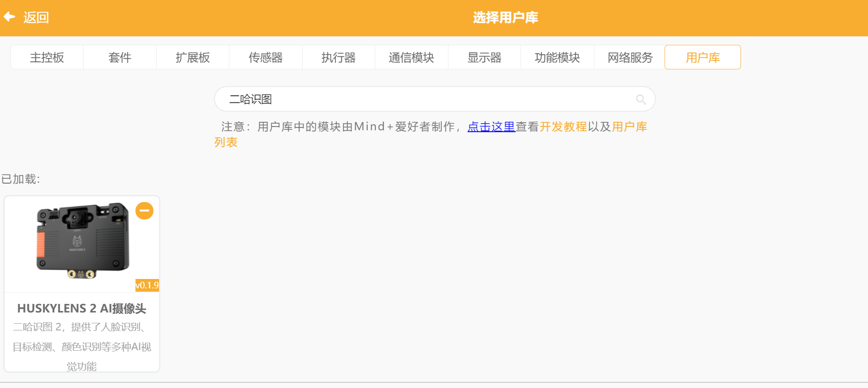Click the HUSKYLENS 2 AI摄像头 card title

pyautogui.click(x=82, y=308)
